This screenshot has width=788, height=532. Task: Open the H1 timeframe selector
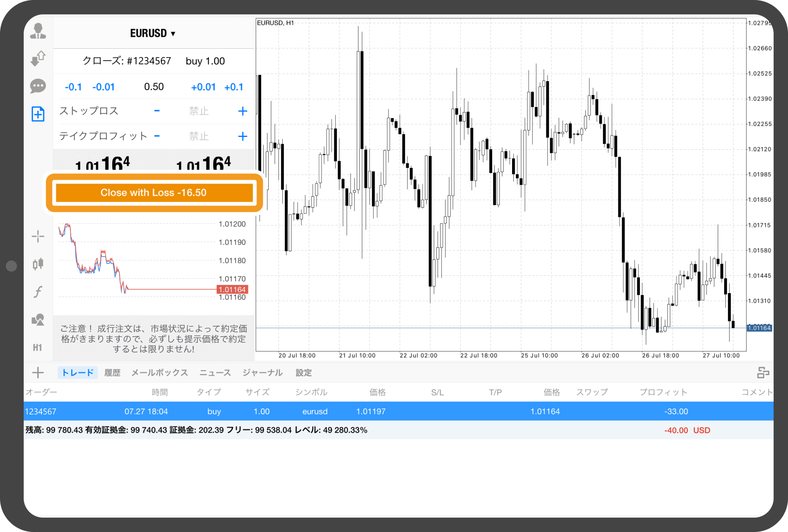(38, 348)
